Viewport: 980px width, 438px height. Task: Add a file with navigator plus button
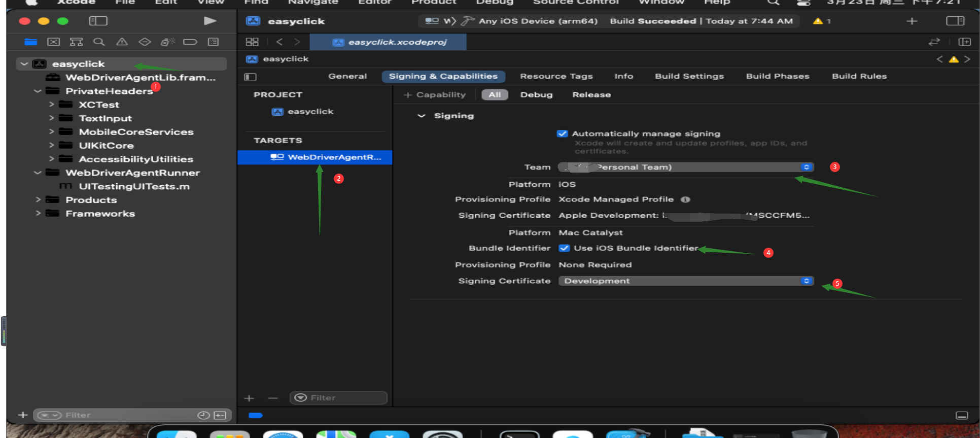coord(23,415)
